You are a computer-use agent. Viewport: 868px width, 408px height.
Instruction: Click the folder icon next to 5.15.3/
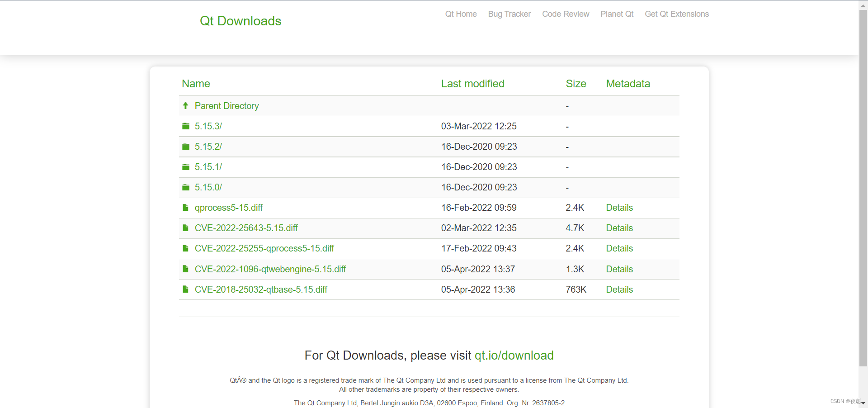coord(185,126)
